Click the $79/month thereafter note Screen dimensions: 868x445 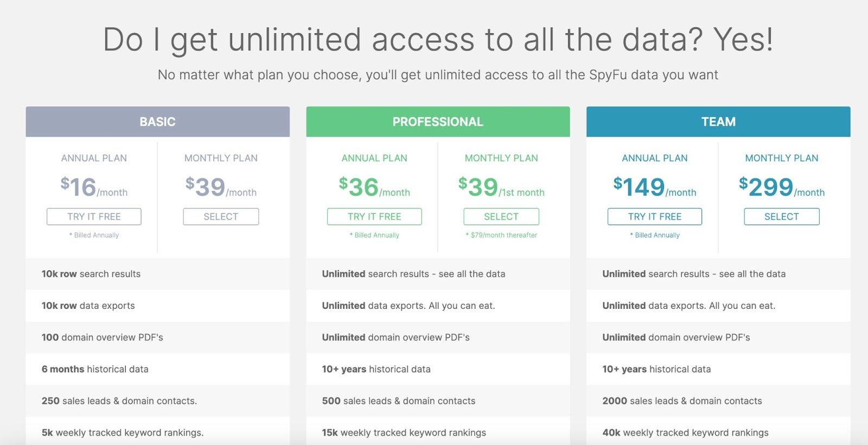coord(501,235)
